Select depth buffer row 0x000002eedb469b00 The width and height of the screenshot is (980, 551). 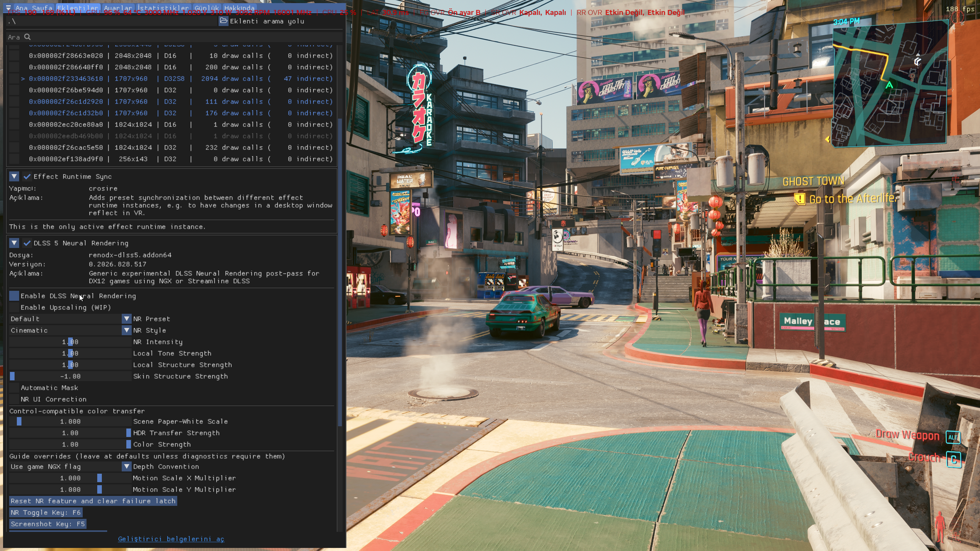(x=181, y=136)
